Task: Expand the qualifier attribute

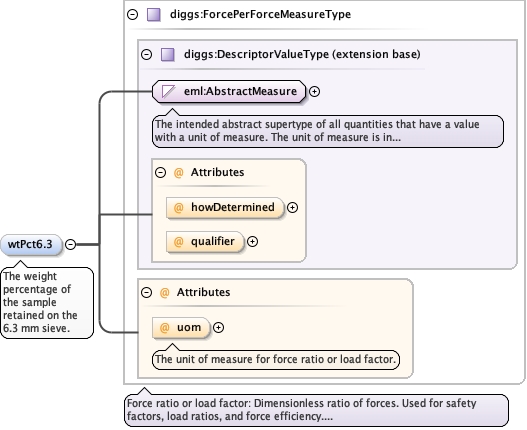Action: [x=252, y=242]
